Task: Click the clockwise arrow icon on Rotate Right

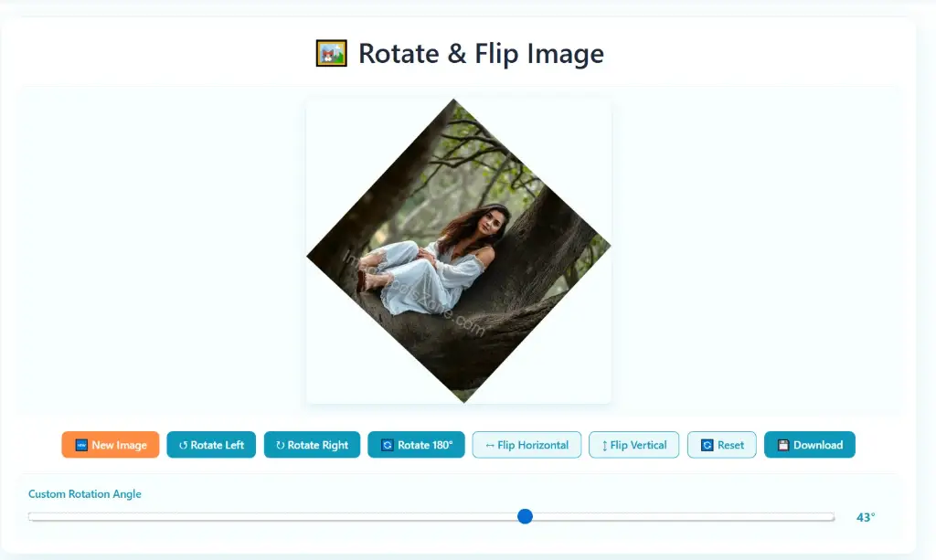Action: [x=280, y=445]
